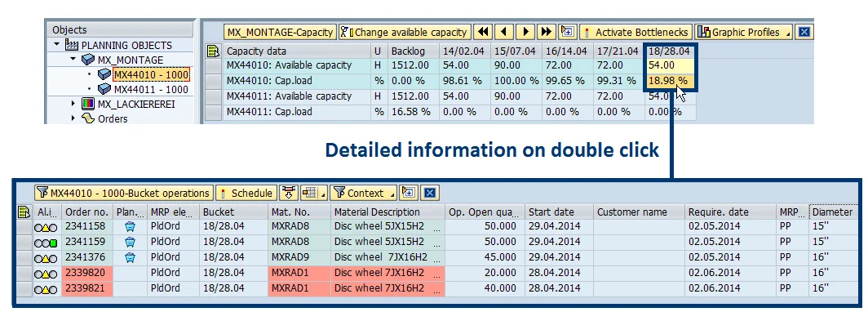This screenshot has width=868, height=312.
Task: Click the PLANNING OBJECTS factory icon
Action: click(72, 45)
